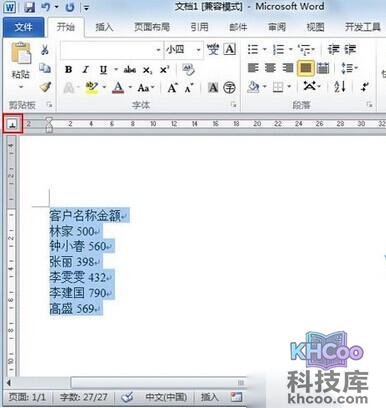Open Font dialog launcher (字体)

tap(233, 105)
